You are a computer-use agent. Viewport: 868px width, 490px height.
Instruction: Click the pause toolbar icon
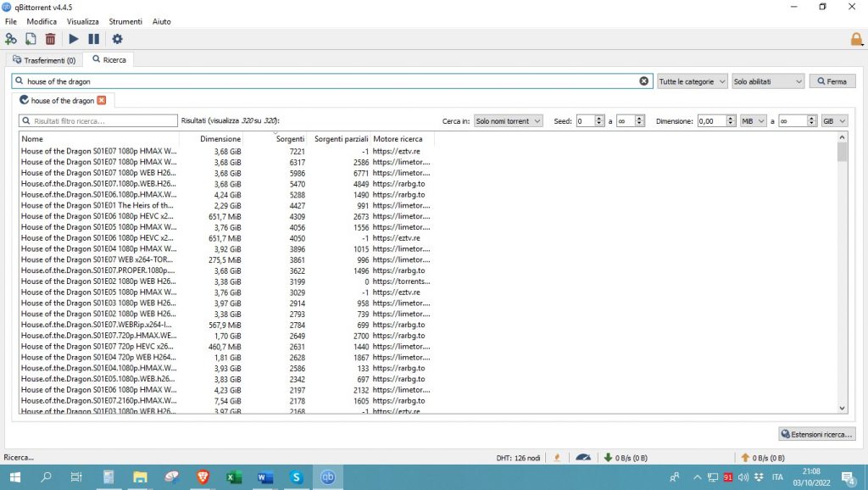click(93, 39)
